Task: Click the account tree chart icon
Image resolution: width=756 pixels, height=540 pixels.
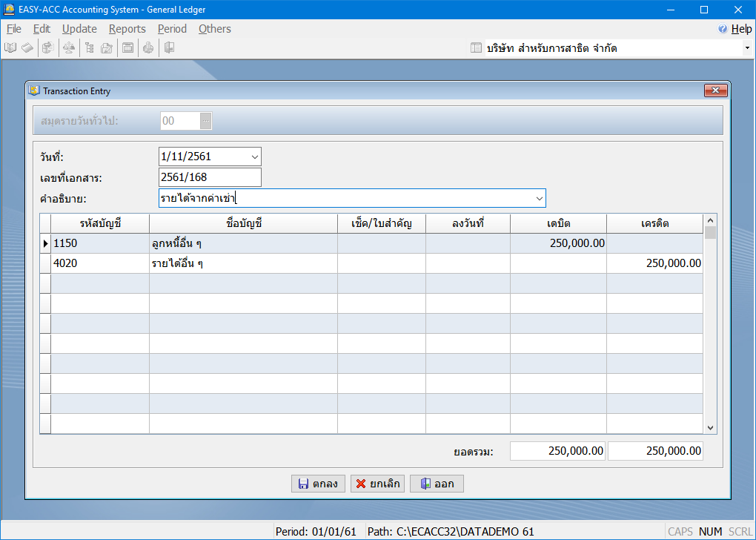Action: tap(89, 48)
